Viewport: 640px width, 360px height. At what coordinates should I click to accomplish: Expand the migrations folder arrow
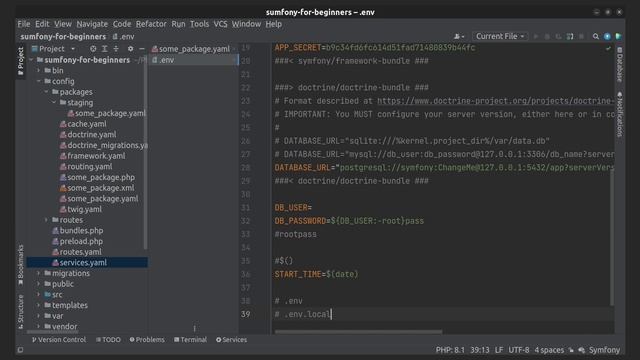(x=39, y=273)
